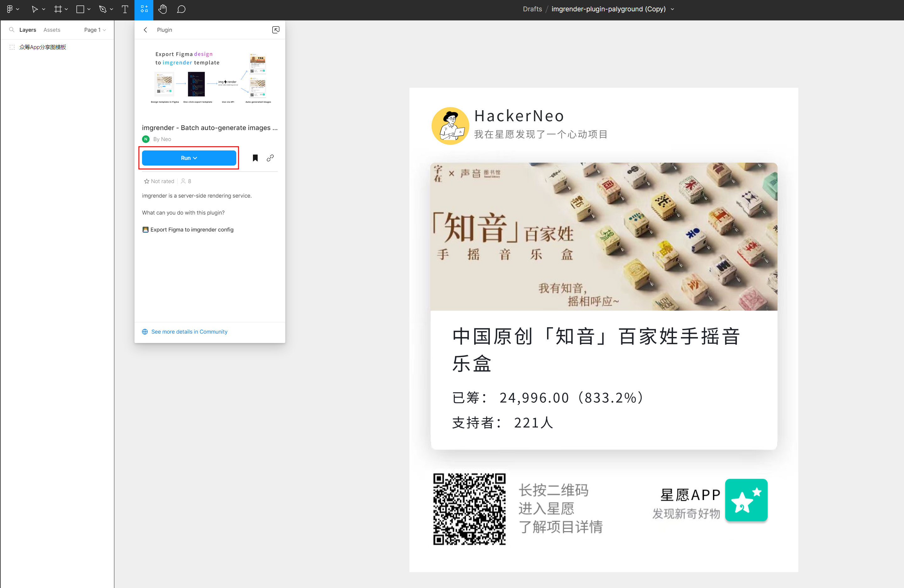Toggle the plugin bookmark (saved) icon
This screenshot has width=904, height=588.
pos(255,158)
